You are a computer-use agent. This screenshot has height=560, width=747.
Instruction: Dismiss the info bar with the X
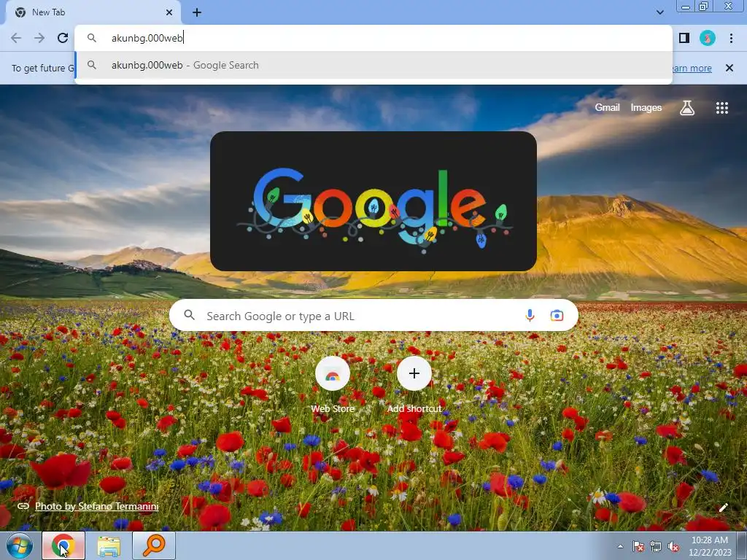(x=729, y=68)
